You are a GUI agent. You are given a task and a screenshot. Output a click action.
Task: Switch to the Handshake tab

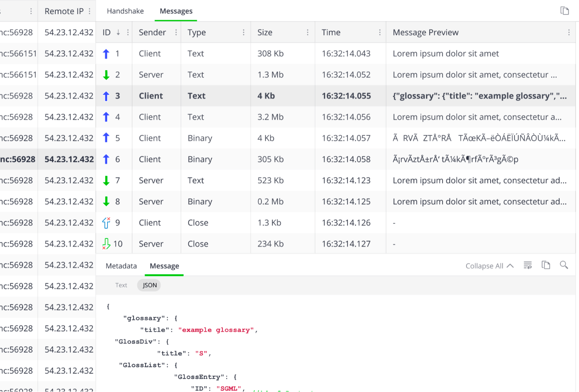pos(125,11)
